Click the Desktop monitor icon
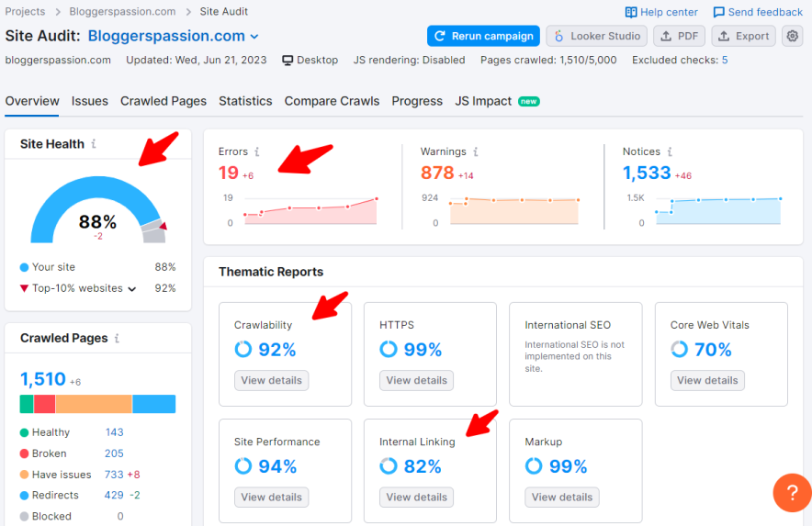 288,60
